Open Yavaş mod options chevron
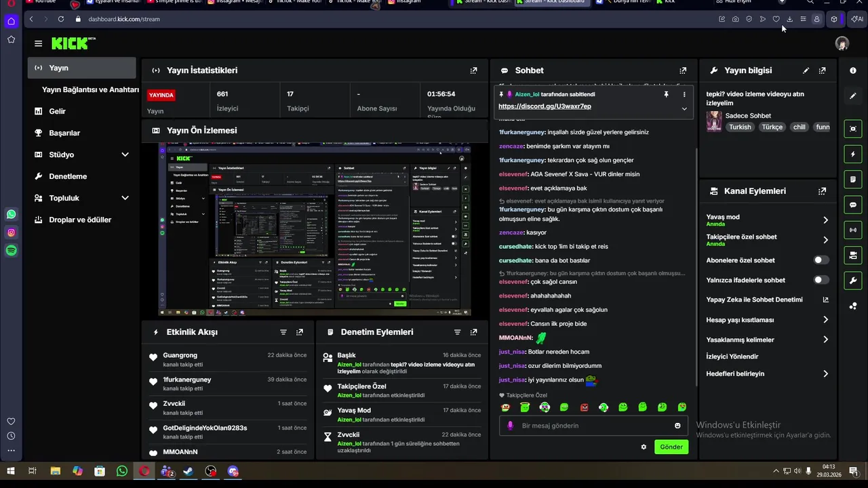This screenshot has height=488, width=868. 825,220
